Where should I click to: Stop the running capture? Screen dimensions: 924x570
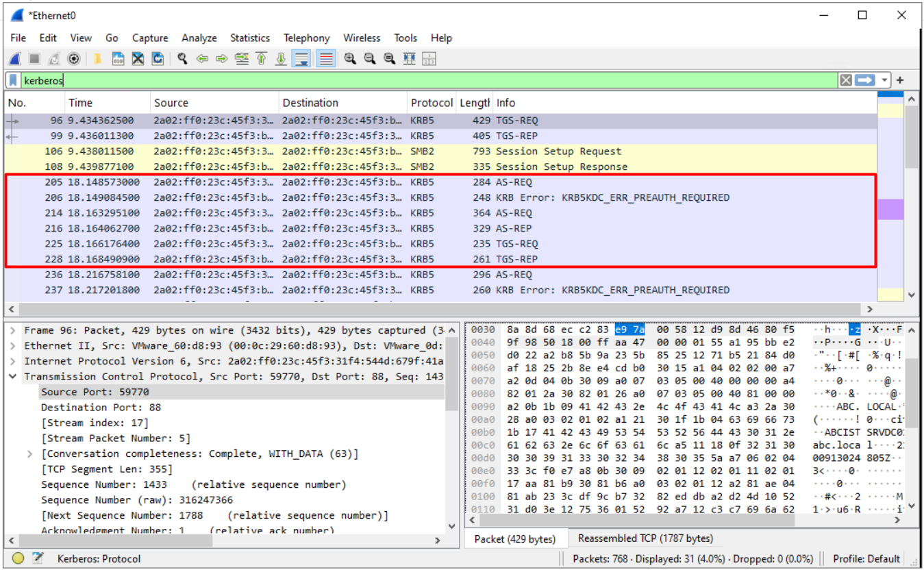(34, 59)
